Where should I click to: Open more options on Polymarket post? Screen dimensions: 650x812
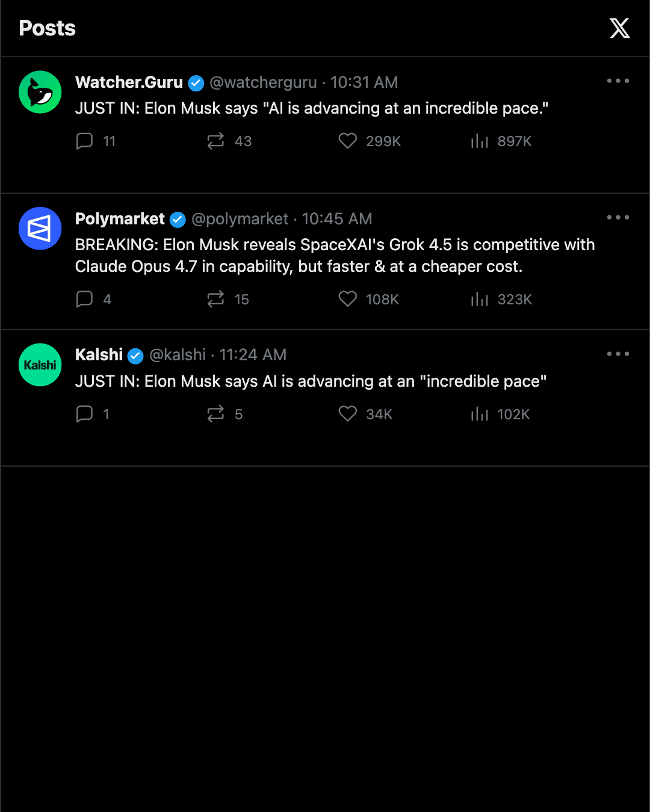click(618, 217)
